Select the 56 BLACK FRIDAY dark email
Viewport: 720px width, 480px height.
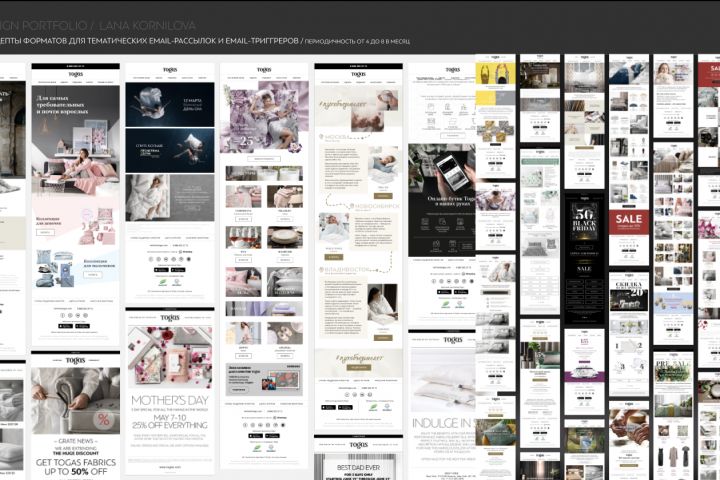(584, 257)
